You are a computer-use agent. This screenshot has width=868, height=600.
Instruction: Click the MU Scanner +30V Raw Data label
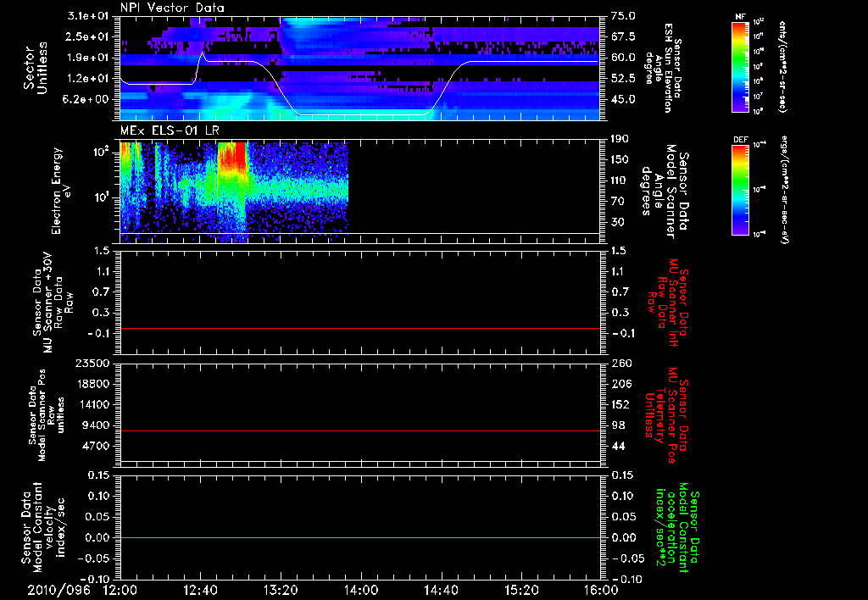point(53,302)
